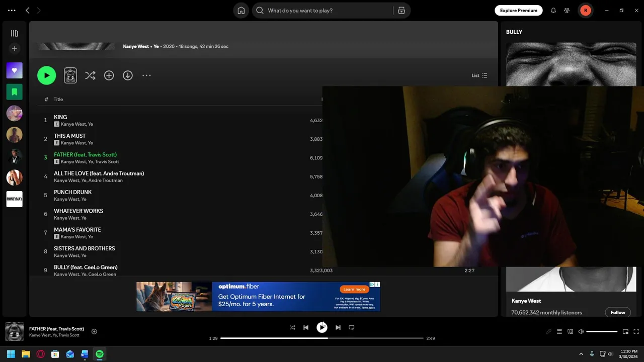Click the green album Play button
Screen dimensions: 644x362
[x=46, y=75]
